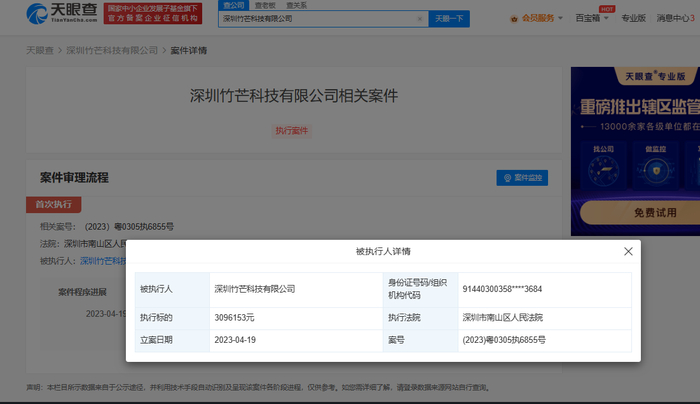Open the 专业版 link
The image size is (700, 404).
tap(633, 18)
